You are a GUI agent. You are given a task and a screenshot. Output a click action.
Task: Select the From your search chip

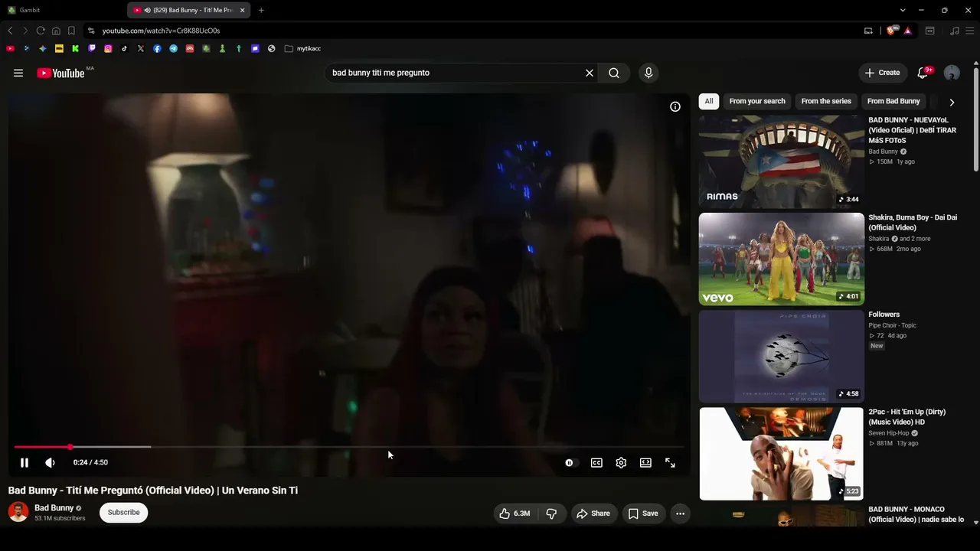point(757,101)
